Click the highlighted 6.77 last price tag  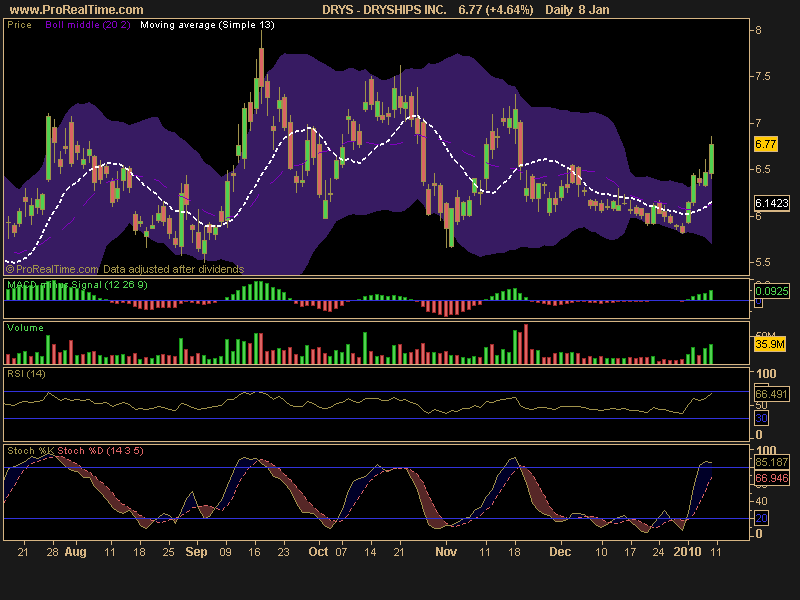pos(764,145)
